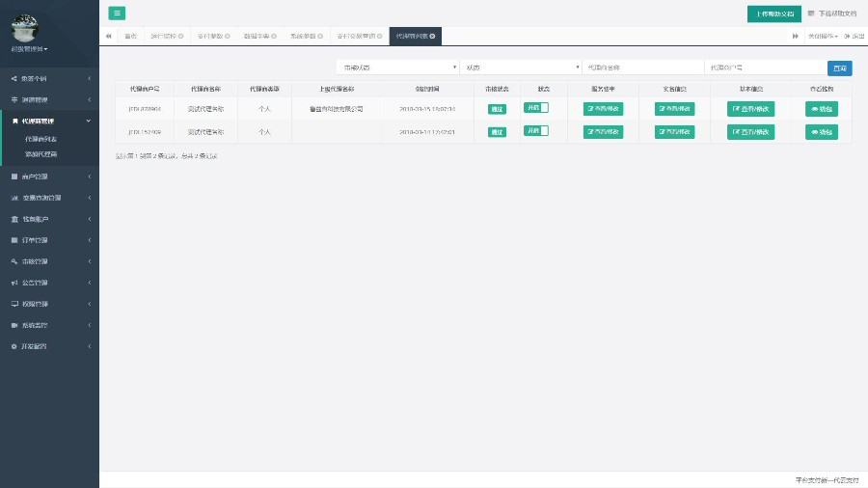Select 添加代理商 in the sidebar submenu

click(x=41, y=153)
